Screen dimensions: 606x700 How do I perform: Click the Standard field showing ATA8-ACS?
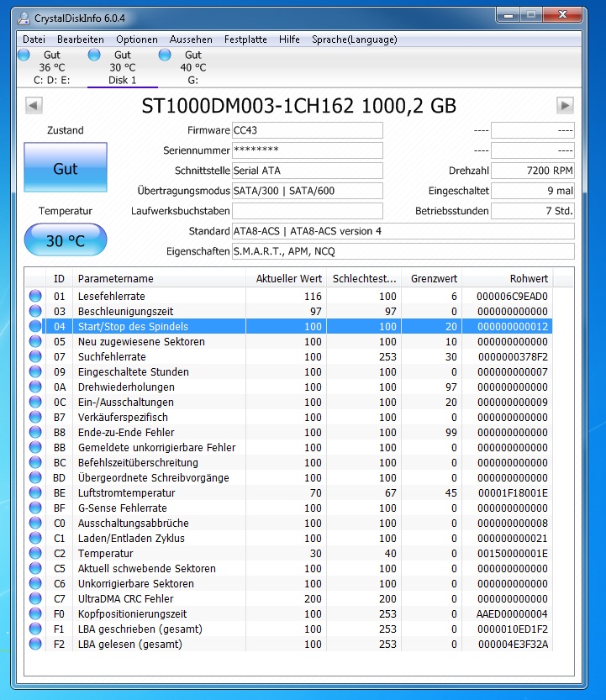pos(403,231)
